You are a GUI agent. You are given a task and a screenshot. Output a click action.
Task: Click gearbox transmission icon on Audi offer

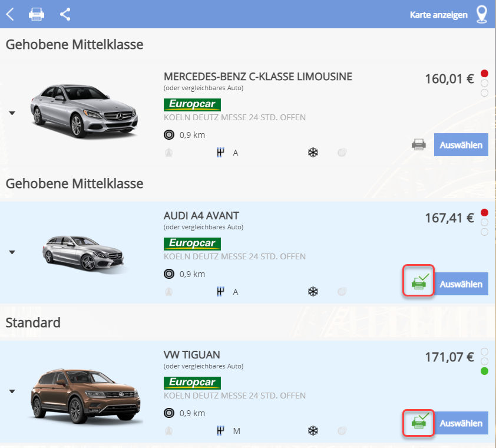point(220,292)
